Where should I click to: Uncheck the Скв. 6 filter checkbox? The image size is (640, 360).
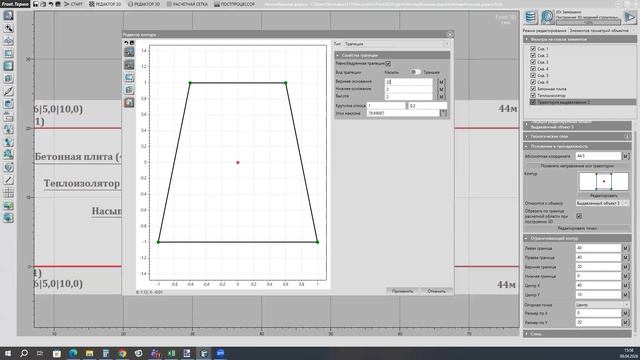coord(533,82)
